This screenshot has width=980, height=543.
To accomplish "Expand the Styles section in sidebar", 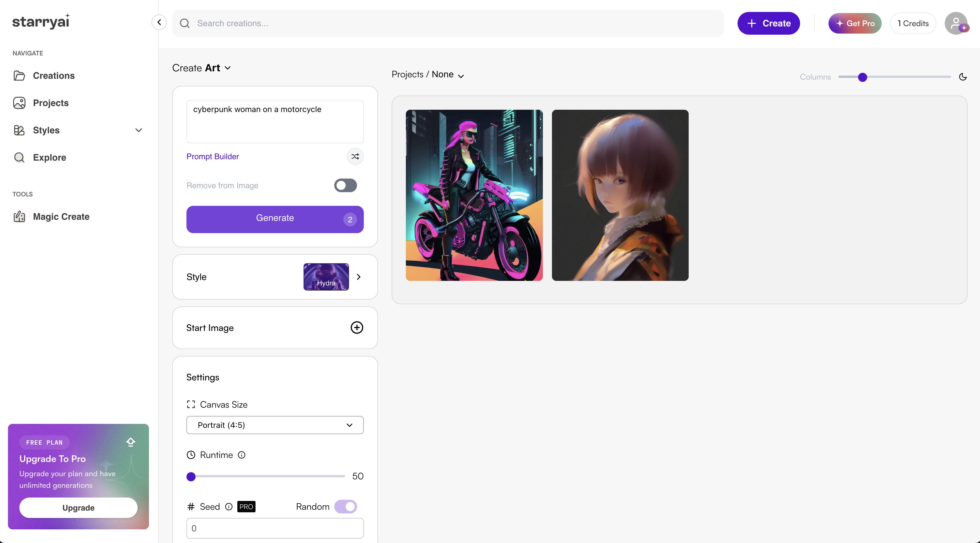I will (138, 130).
